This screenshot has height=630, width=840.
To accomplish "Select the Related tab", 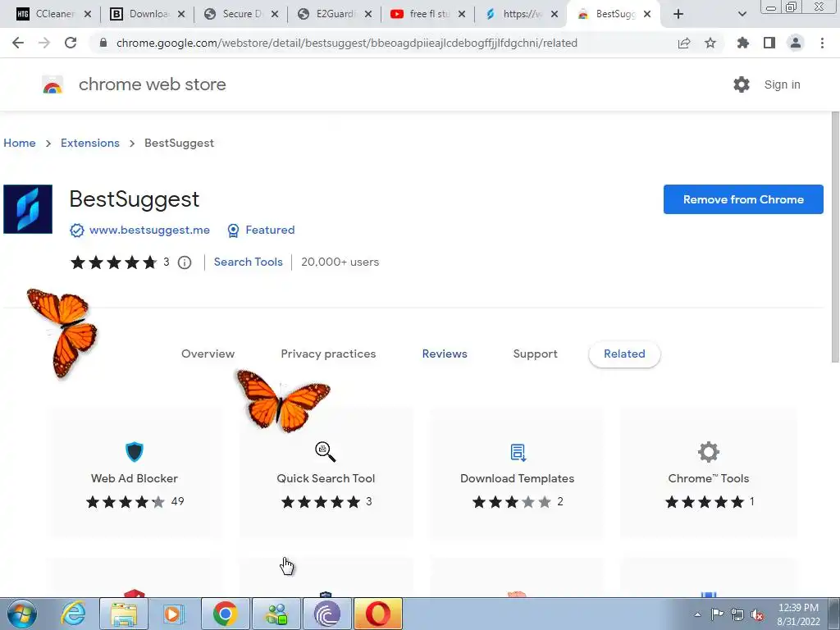I will [624, 354].
